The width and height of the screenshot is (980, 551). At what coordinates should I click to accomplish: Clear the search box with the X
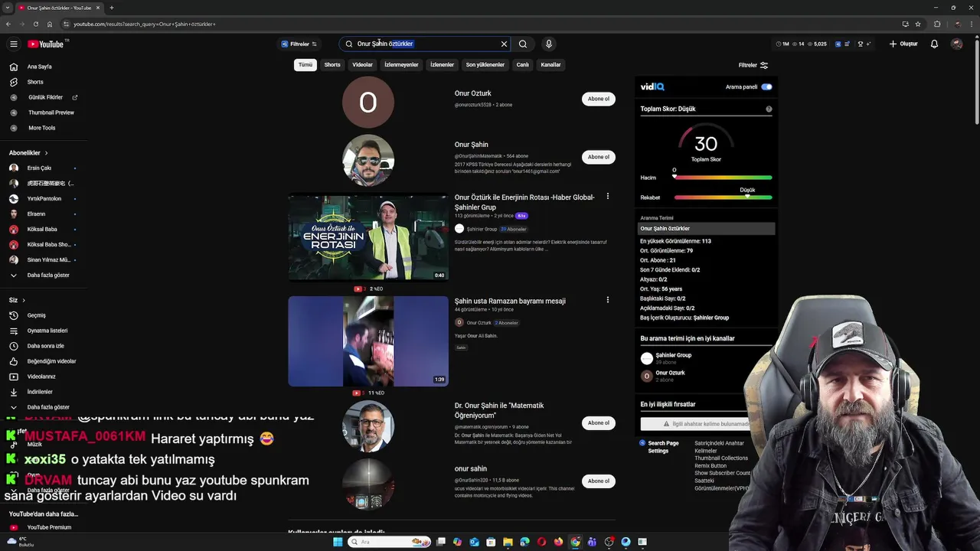(x=504, y=44)
